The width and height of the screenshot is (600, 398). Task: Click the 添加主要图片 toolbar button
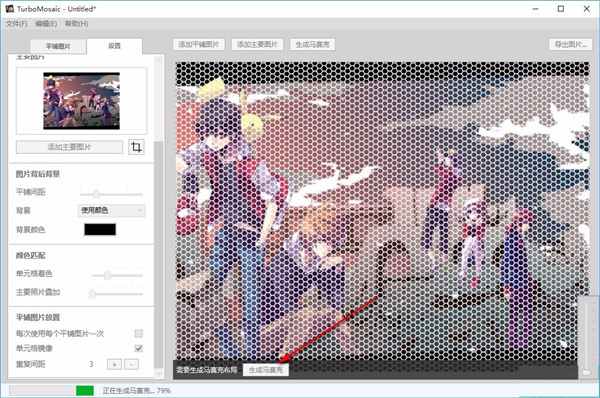click(257, 44)
